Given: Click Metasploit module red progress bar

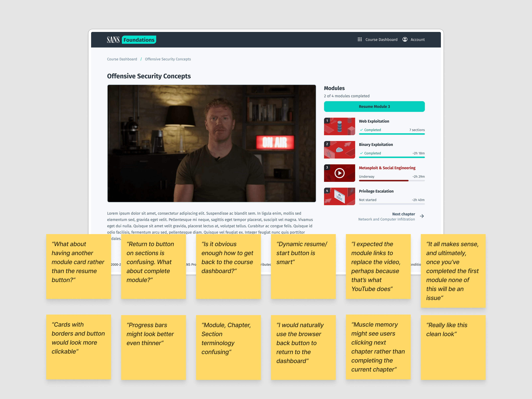Looking at the screenshot, I should (x=384, y=181).
